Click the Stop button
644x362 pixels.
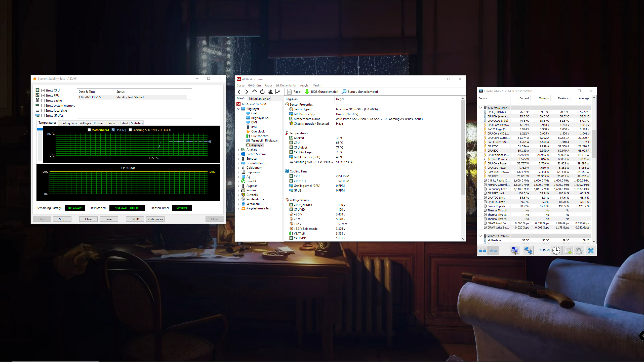point(62,219)
